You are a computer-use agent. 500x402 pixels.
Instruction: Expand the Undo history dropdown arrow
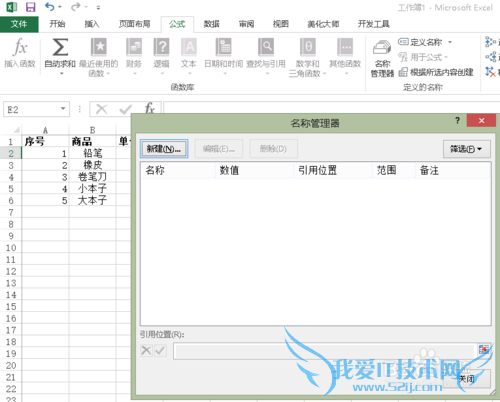60,7
